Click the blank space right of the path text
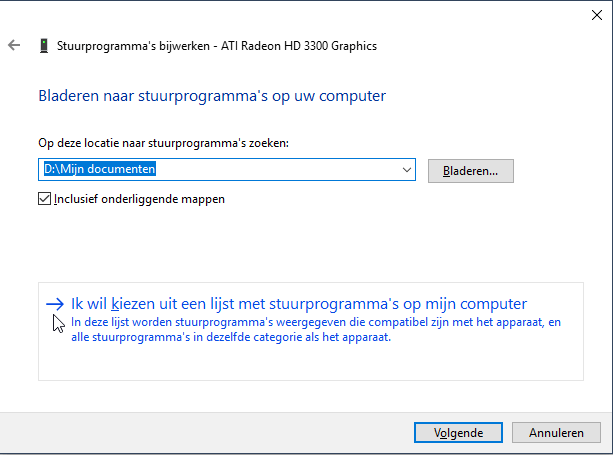The image size is (613, 455). click(300, 171)
